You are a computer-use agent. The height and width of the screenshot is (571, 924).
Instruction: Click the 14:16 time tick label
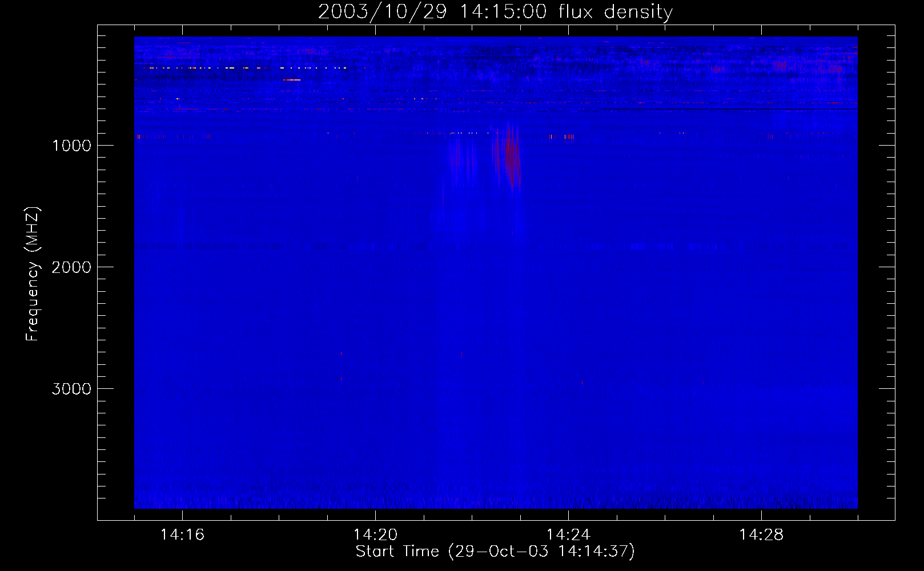[182, 534]
